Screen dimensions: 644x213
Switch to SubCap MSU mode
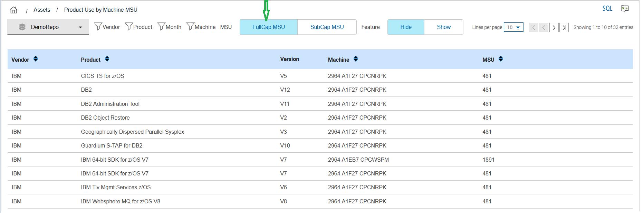pos(327,27)
